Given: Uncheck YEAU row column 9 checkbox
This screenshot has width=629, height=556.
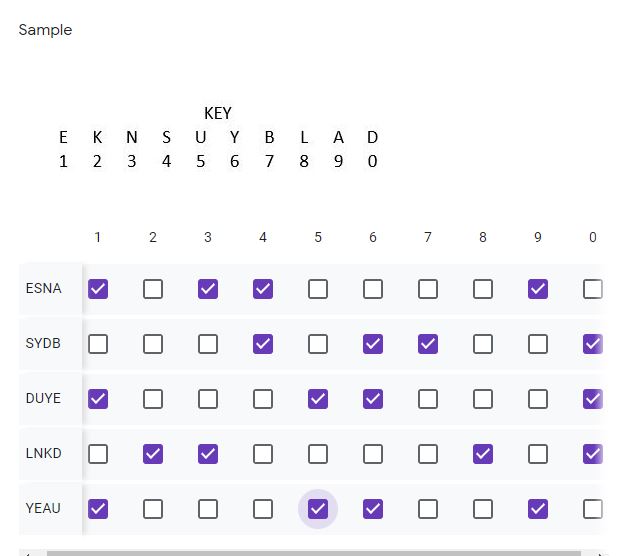Looking at the screenshot, I should point(538,509).
